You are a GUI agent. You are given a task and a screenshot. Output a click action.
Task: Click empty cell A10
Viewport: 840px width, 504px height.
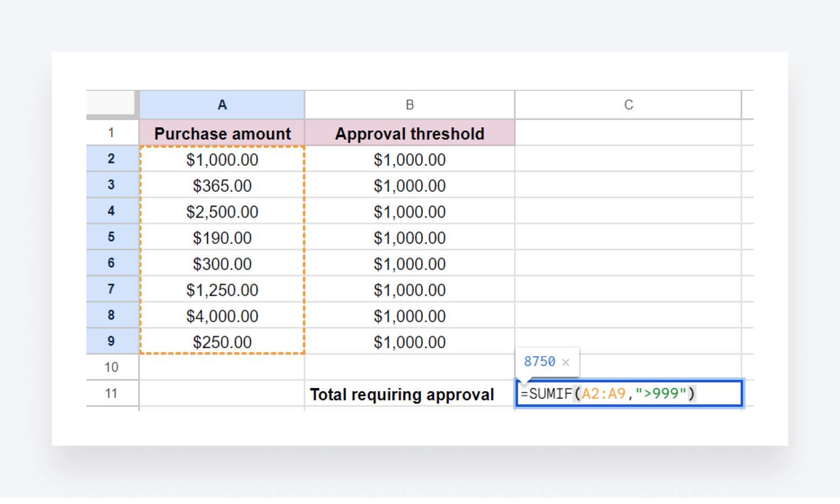coord(222,367)
